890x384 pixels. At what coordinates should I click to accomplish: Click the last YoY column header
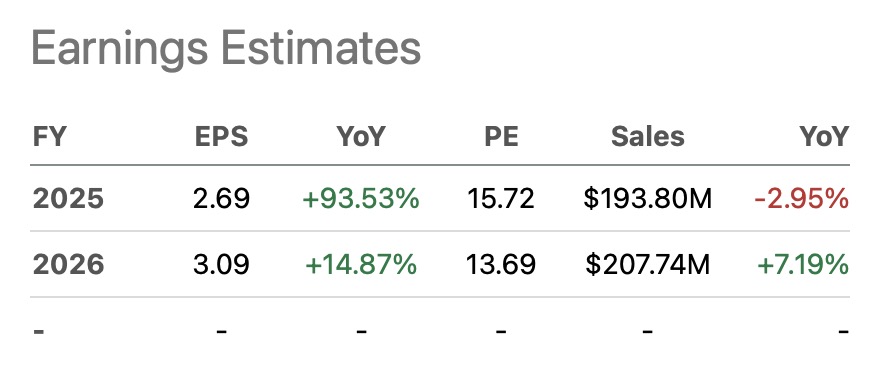[824, 137]
